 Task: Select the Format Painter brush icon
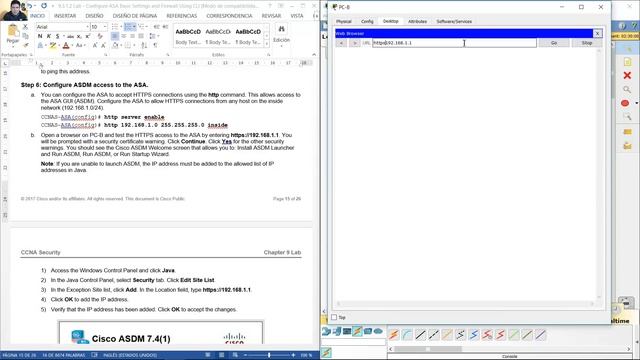[x=25, y=45]
